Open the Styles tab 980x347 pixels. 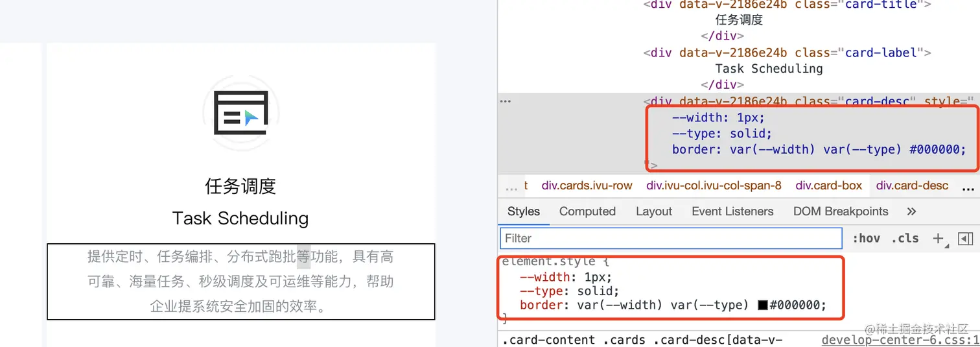click(524, 211)
